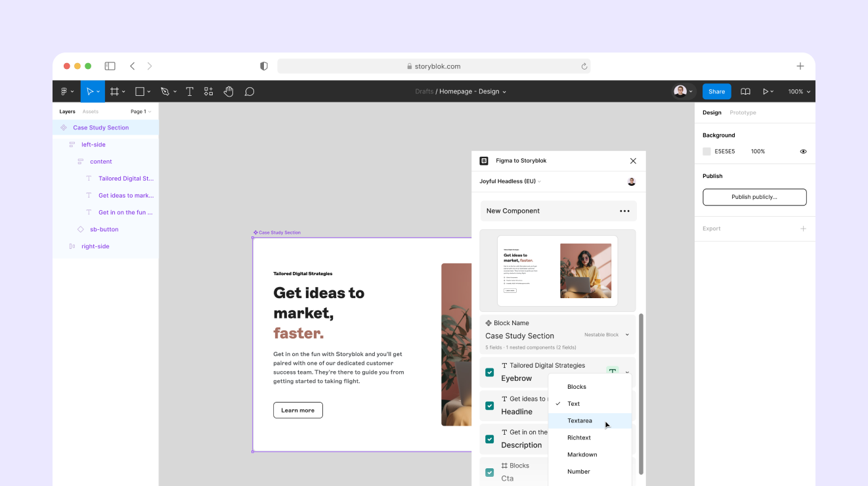The width and height of the screenshot is (868, 486).
Task: Select the Frame tool
Action: (x=114, y=91)
